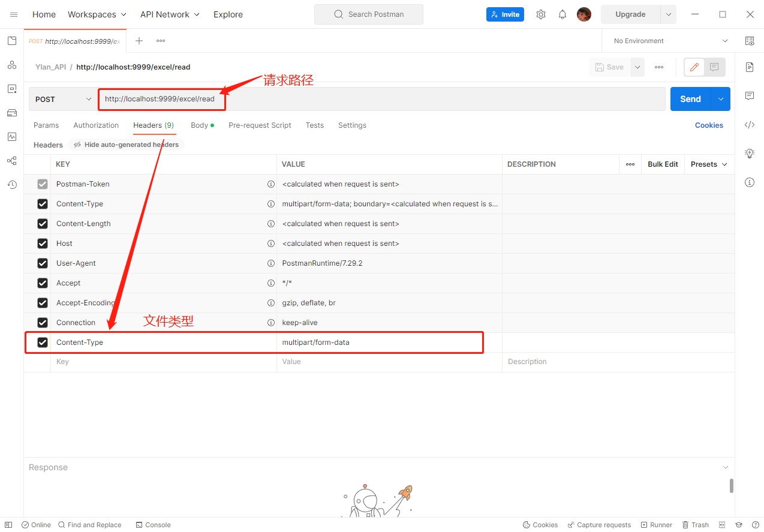764x532 pixels.
Task: Switch to the Body tab
Action: pos(200,125)
